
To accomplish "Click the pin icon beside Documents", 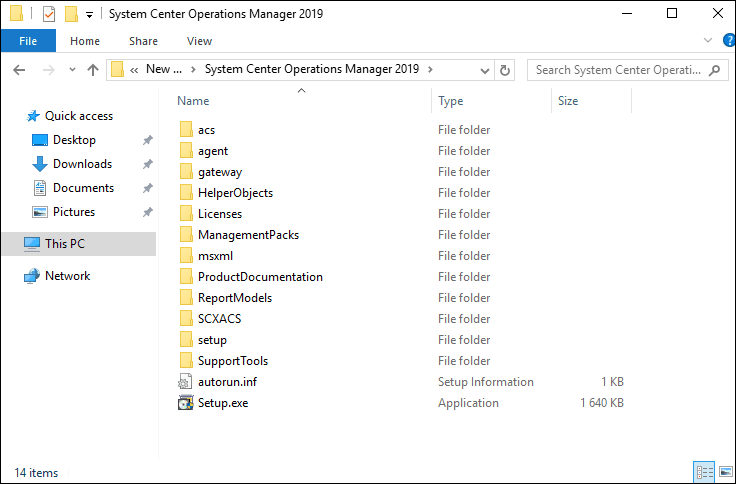I will point(147,188).
